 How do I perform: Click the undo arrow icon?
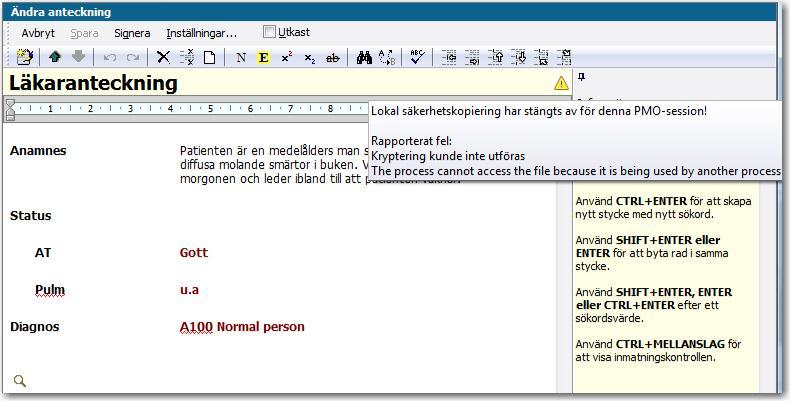pos(109,58)
